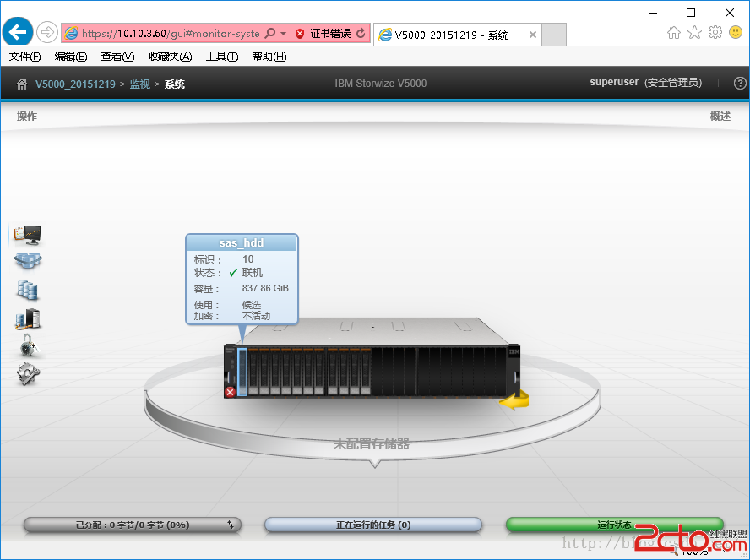Follow the V5000_20151219 breadcrumb link
The height and width of the screenshot is (560, 750).
click(x=75, y=84)
